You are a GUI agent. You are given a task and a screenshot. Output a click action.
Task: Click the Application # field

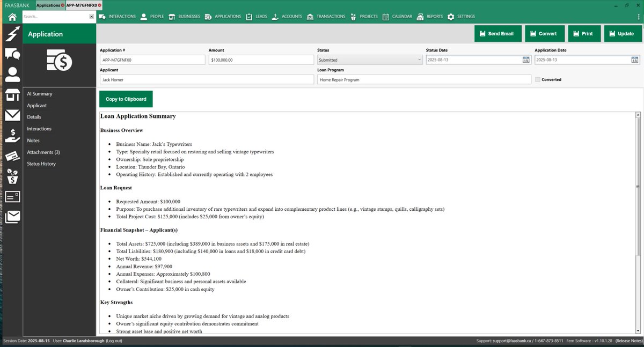152,60
